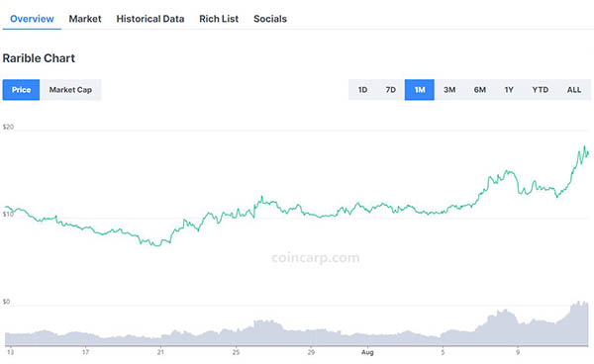Viewport: 594px width, 364px height.
Task: View the Rich List tab
Action: (219, 19)
